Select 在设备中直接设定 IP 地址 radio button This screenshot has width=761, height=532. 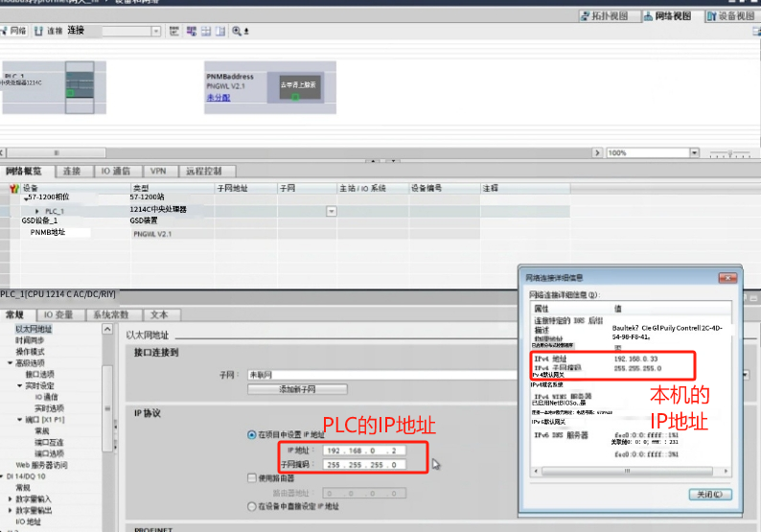(251, 507)
